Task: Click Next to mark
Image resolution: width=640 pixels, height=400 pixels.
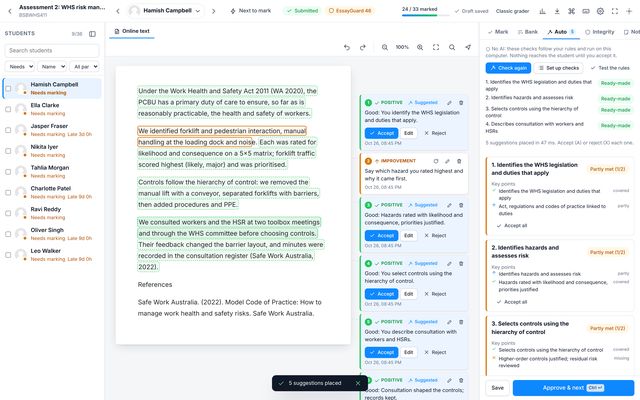Action: 251,11
